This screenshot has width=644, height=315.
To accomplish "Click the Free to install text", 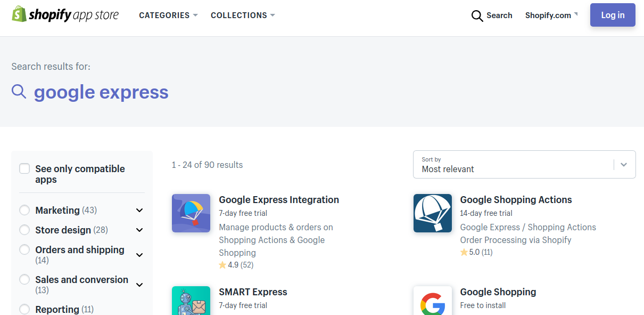I will click(x=483, y=305).
